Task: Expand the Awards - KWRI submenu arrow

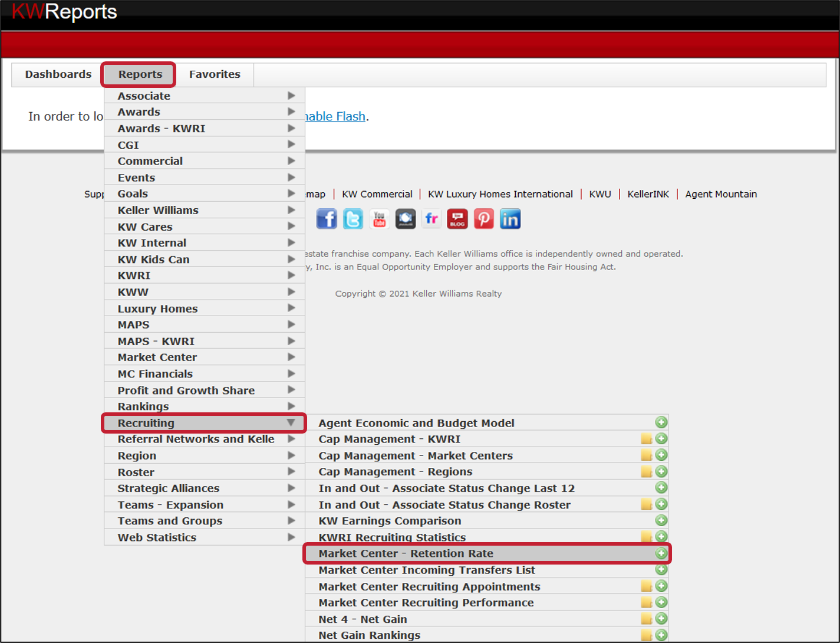Action: [x=291, y=128]
